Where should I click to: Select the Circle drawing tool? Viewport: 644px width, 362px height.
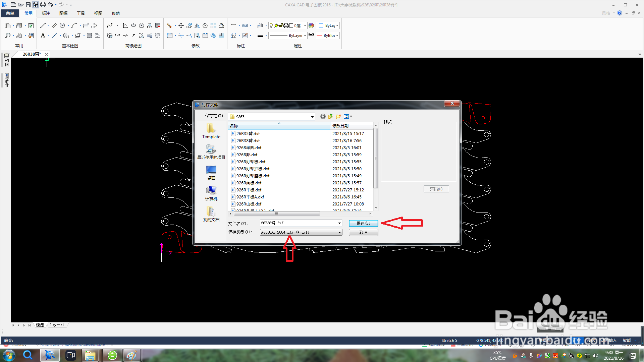click(x=62, y=25)
